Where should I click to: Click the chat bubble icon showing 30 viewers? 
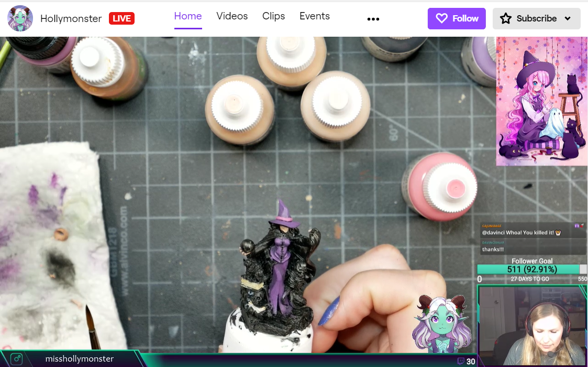(461, 361)
